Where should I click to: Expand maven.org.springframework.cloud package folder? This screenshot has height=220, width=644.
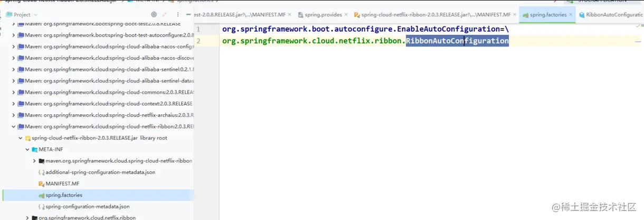[x=34, y=161]
